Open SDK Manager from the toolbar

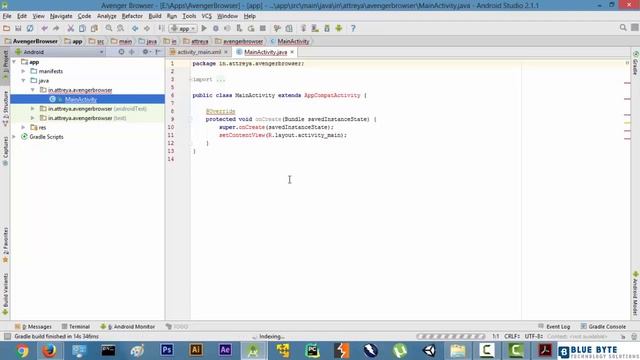[x=327, y=28]
